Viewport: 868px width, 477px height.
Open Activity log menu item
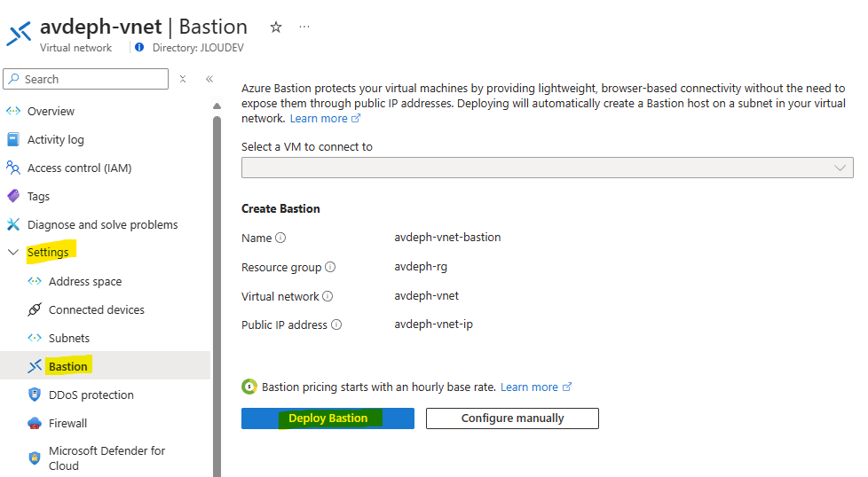[x=56, y=139]
